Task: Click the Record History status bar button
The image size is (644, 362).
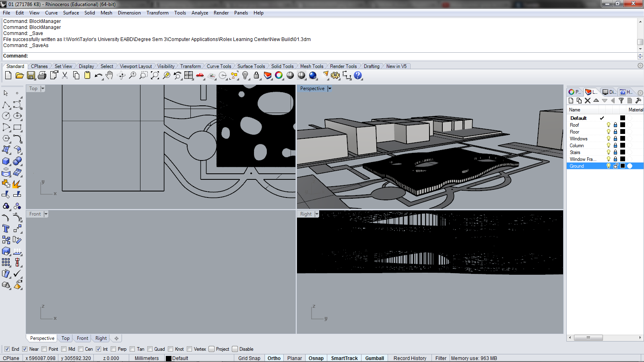Action: pyautogui.click(x=409, y=358)
